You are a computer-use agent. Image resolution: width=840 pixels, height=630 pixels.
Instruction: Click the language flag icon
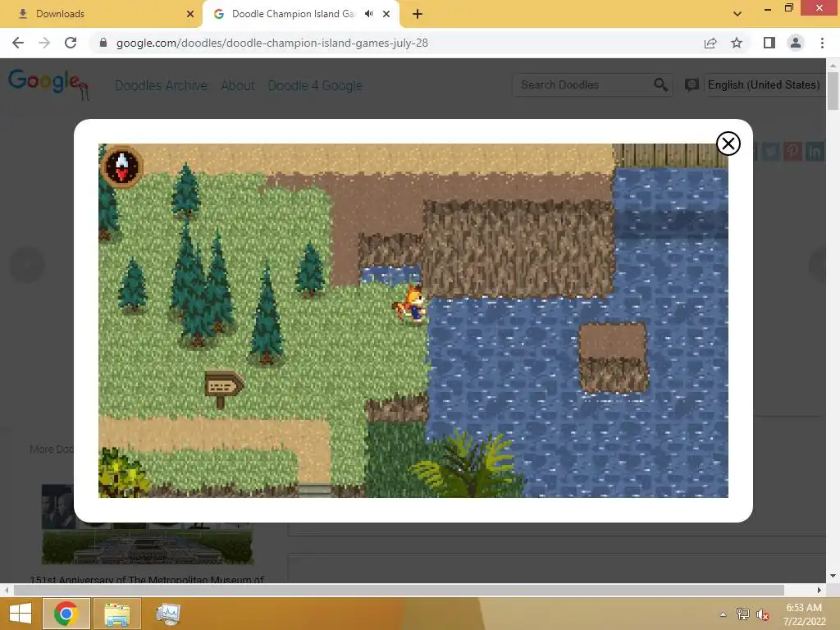pos(692,84)
